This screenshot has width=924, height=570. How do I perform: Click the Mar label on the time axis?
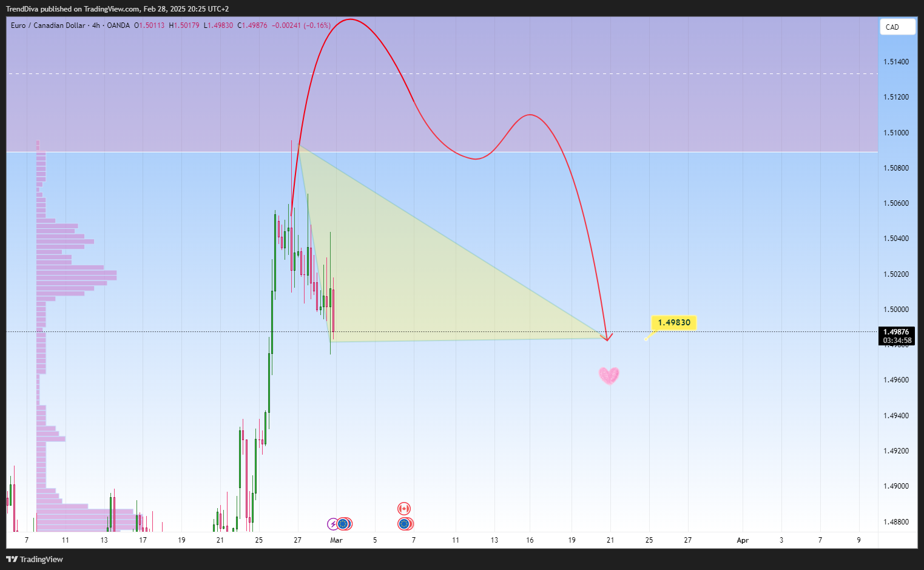point(336,540)
